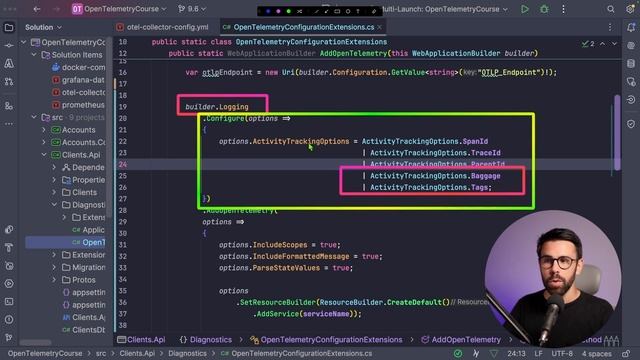Open the Terminal tool window
The image size is (640, 360).
9,302
